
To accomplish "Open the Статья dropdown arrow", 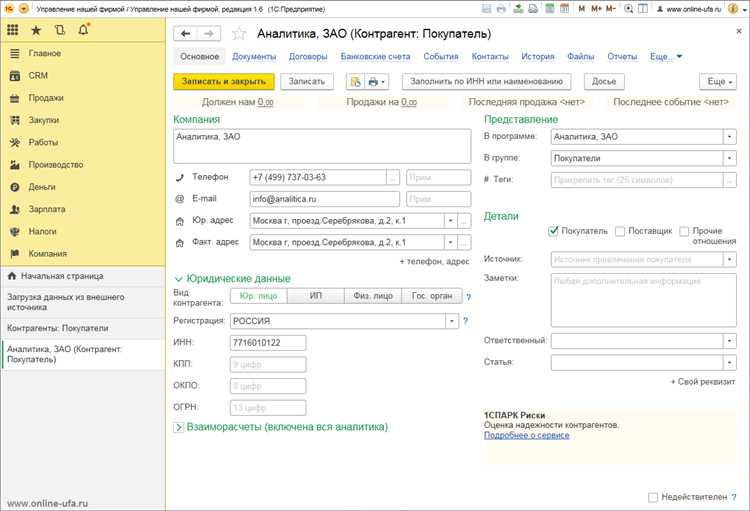I will [729, 363].
